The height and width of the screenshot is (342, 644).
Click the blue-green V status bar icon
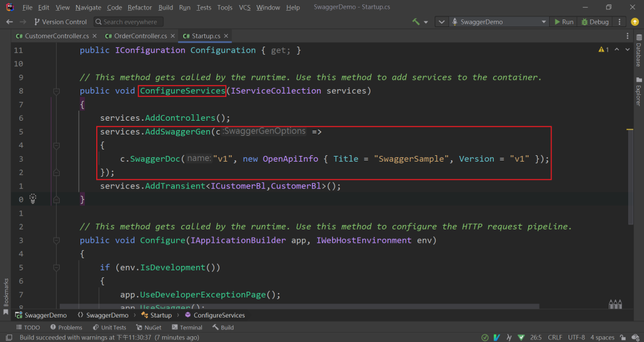pos(497,338)
